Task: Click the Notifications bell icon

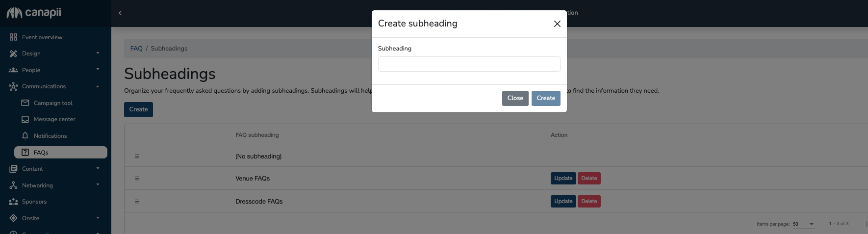Action: 26,136
